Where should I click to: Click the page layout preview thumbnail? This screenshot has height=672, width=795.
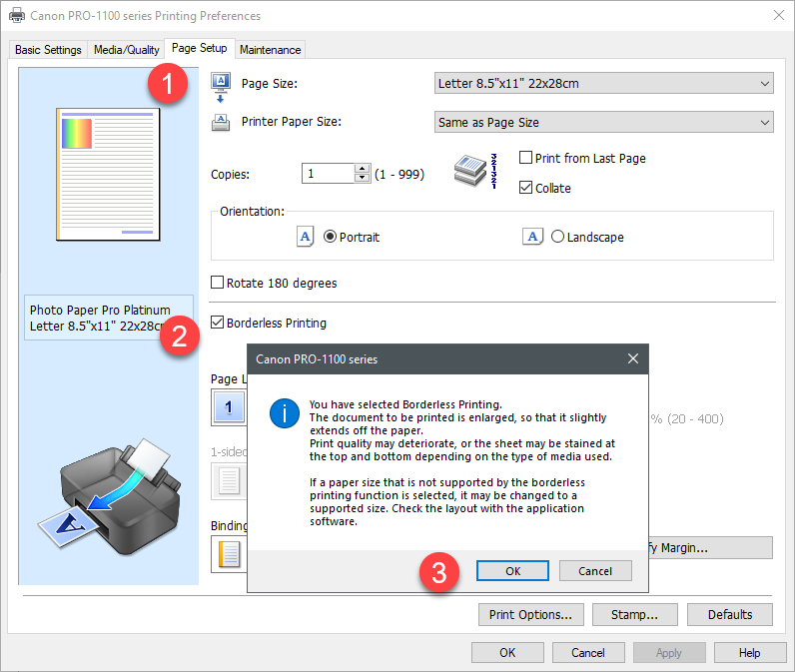pyautogui.click(x=108, y=174)
